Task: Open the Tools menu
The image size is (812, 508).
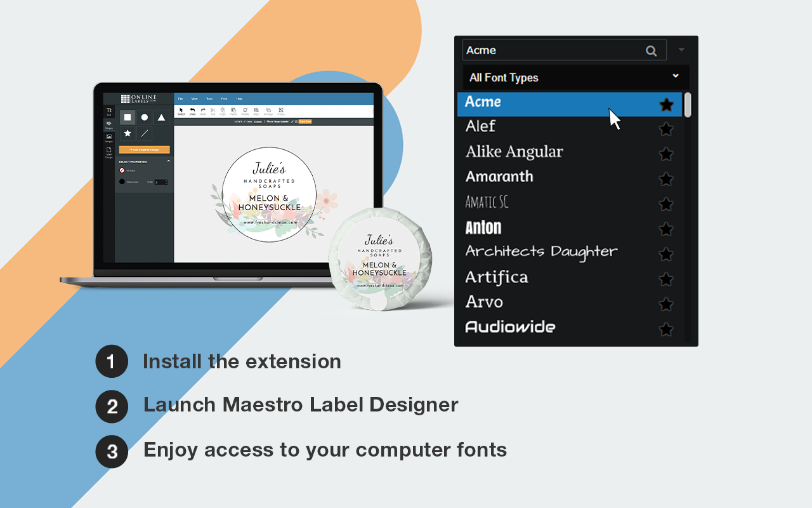Action: pos(209,98)
